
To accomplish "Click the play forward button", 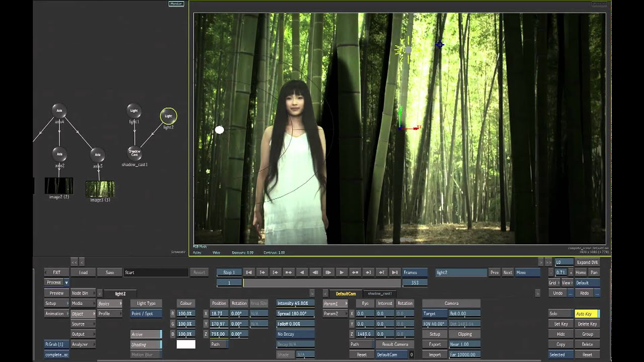I will pyautogui.click(x=342, y=273).
